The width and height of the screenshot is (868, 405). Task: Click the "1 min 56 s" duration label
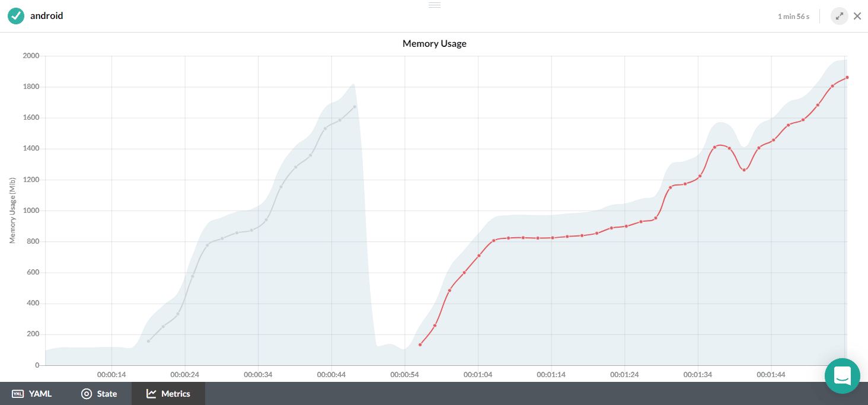(793, 17)
